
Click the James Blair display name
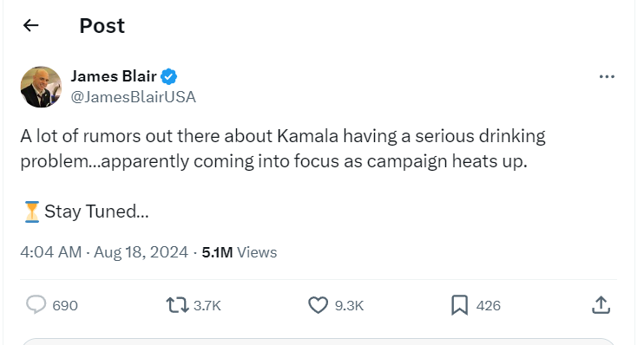click(114, 76)
